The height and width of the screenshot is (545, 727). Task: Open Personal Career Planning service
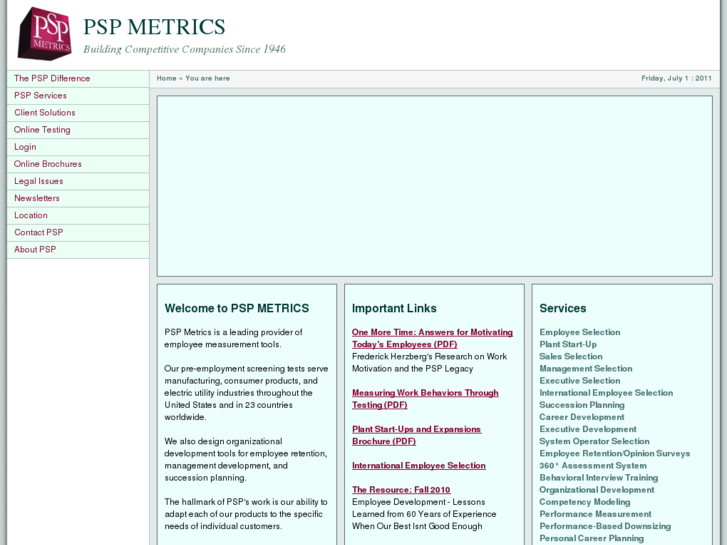592,538
